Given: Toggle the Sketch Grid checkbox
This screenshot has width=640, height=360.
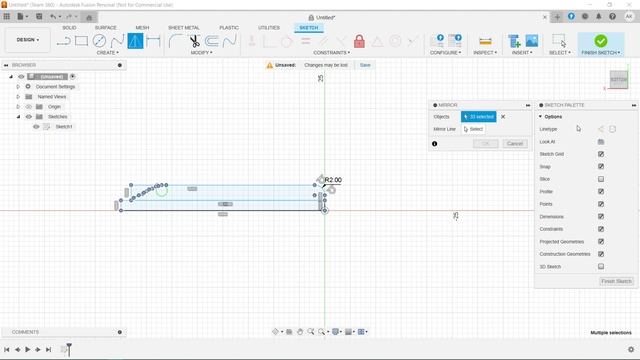Looking at the screenshot, I should [x=600, y=154].
